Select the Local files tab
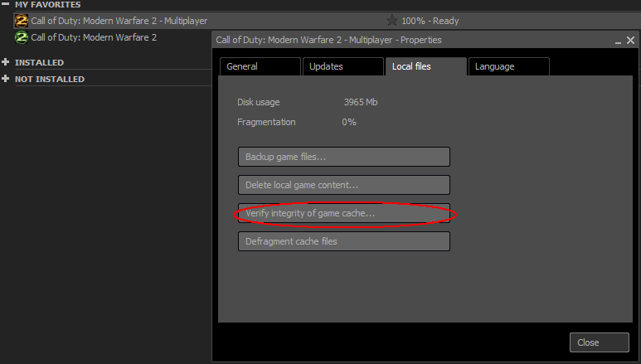The image size is (641, 364). coord(425,66)
